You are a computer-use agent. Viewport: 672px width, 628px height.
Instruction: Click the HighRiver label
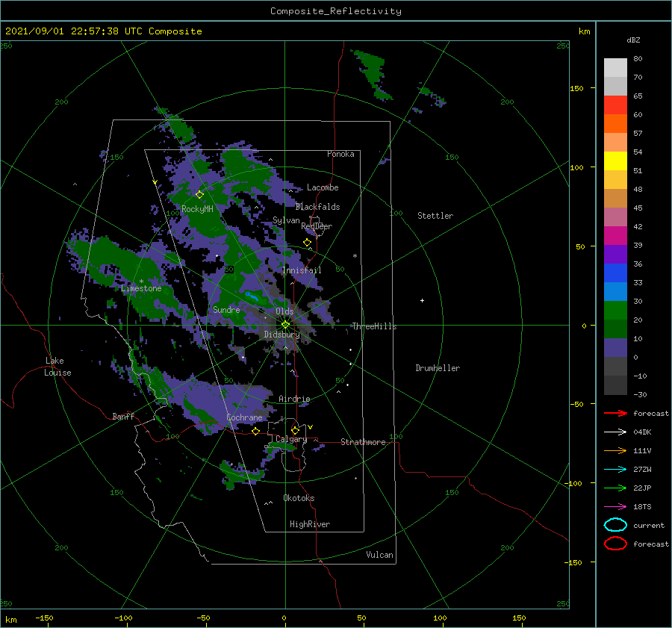tap(310, 524)
